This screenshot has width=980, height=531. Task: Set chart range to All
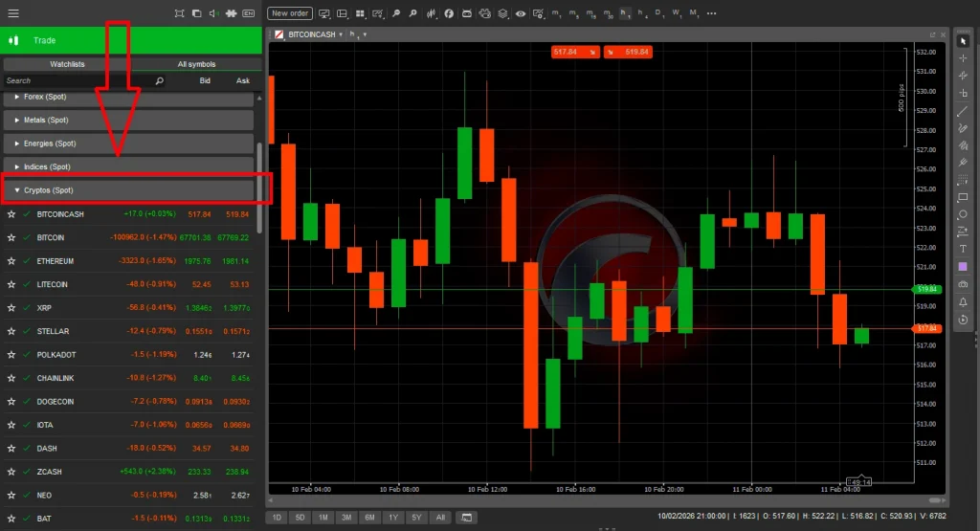tap(440, 518)
